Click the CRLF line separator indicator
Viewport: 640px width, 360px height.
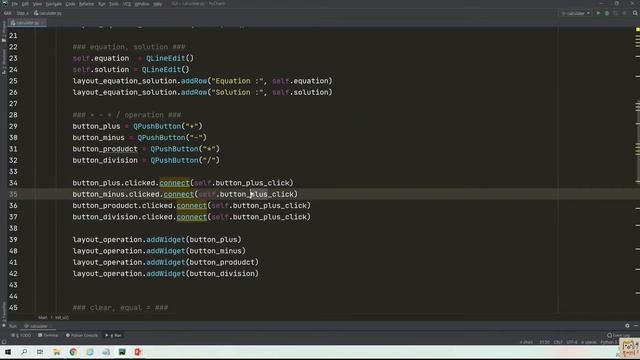(x=558, y=342)
